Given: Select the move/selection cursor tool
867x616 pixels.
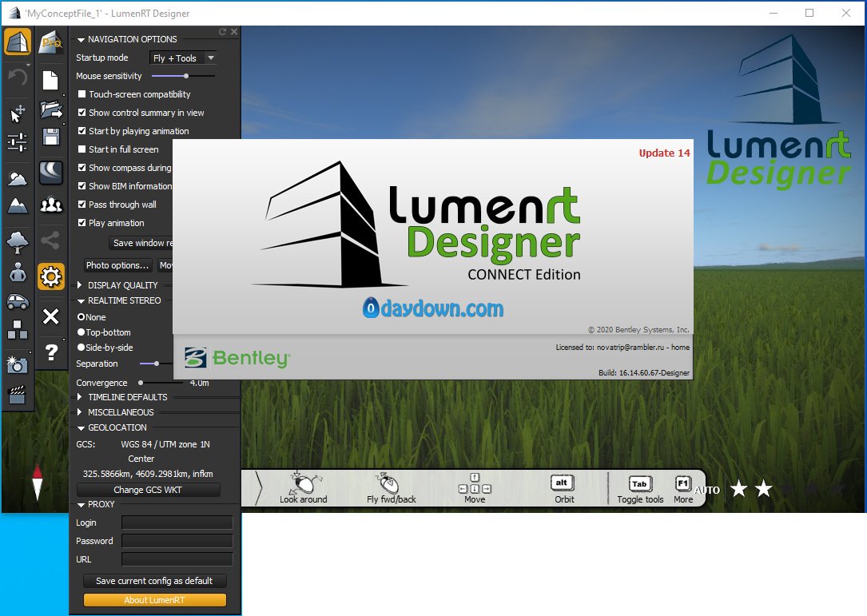Looking at the screenshot, I should click(x=17, y=113).
